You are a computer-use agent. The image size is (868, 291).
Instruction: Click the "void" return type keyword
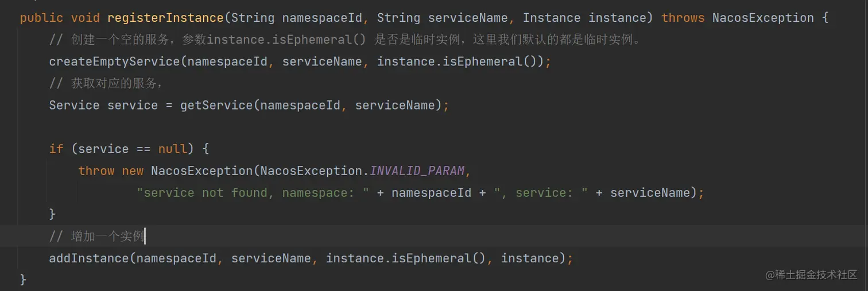pos(86,18)
